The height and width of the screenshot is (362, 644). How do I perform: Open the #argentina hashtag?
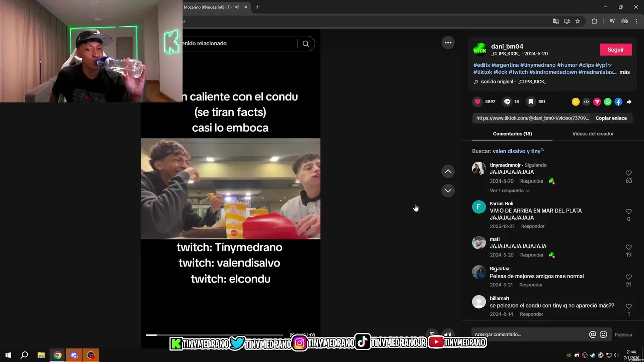tap(505, 65)
